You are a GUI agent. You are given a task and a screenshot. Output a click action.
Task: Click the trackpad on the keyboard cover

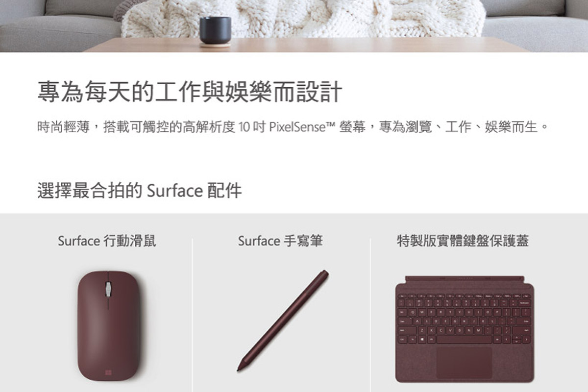(464, 362)
